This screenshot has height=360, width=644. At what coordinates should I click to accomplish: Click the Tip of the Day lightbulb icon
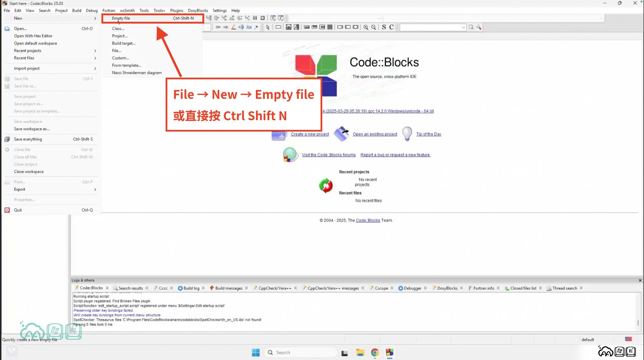407,134
